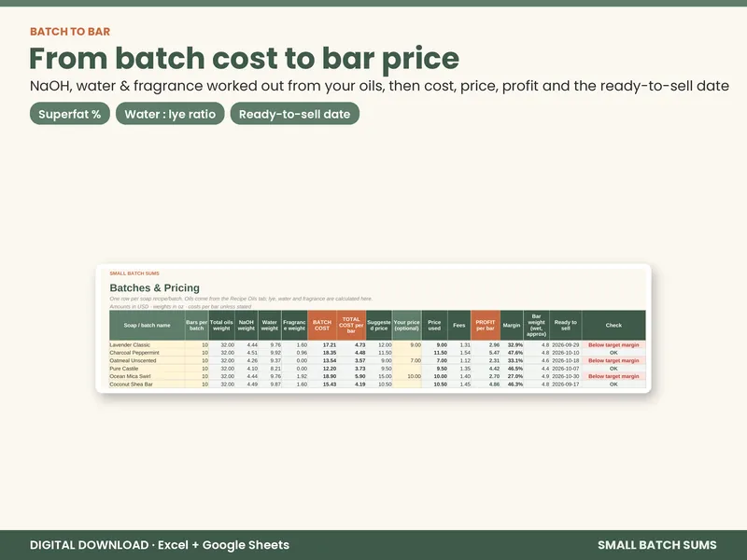Click ready-to-sell date 2026-09-17
Screen dimensions: 747x560
(x=566, y=385)
